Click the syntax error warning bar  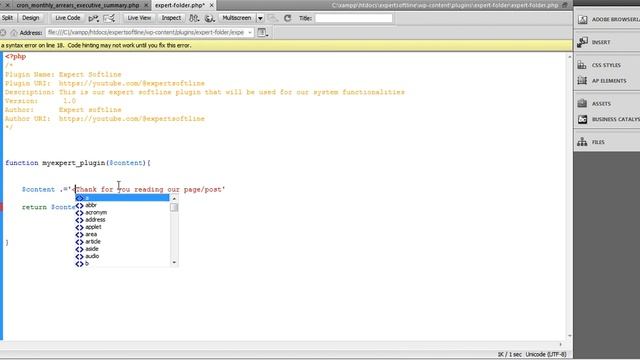click(x=286, y=45)
